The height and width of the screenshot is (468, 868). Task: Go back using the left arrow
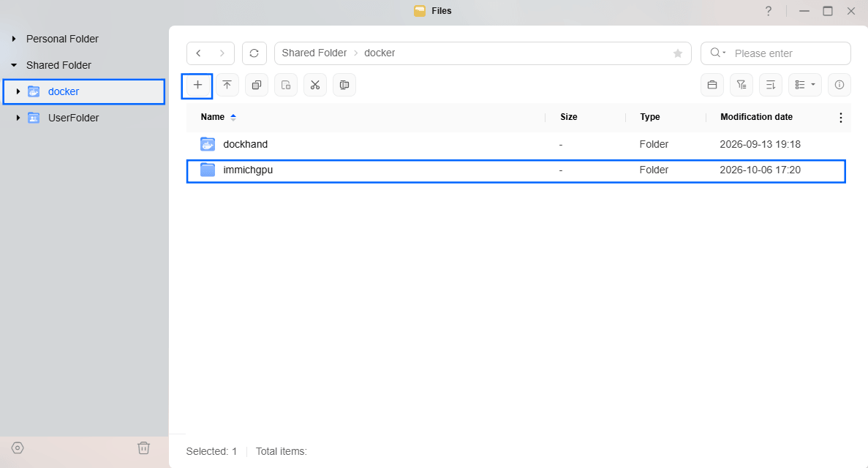[x=199, y=53]
